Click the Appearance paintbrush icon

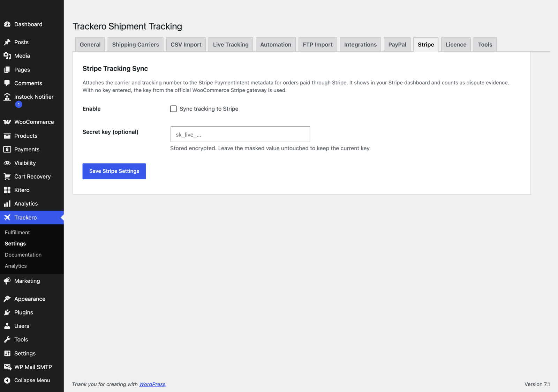7,299
